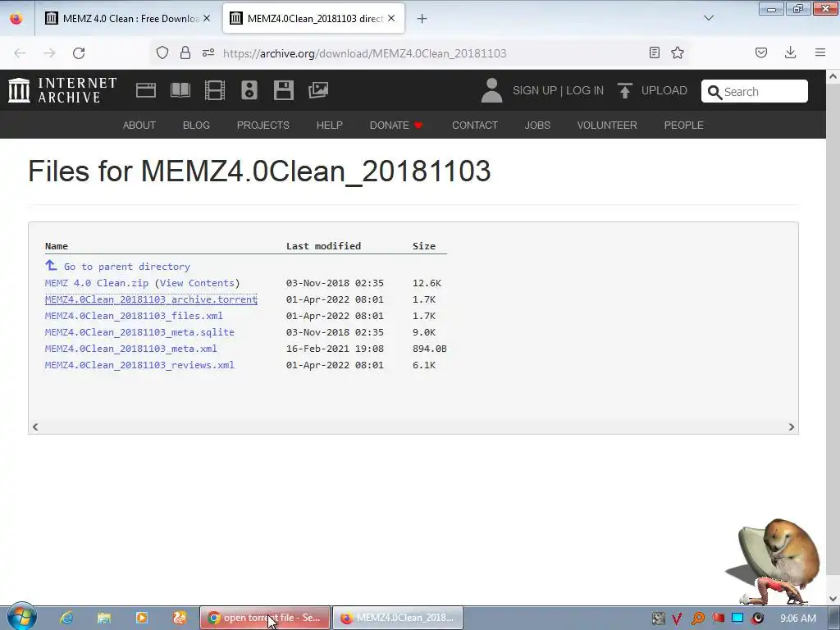The image size is (840, 630).
Task: Click the LOG IN link
Action: (x=585, y=90)
